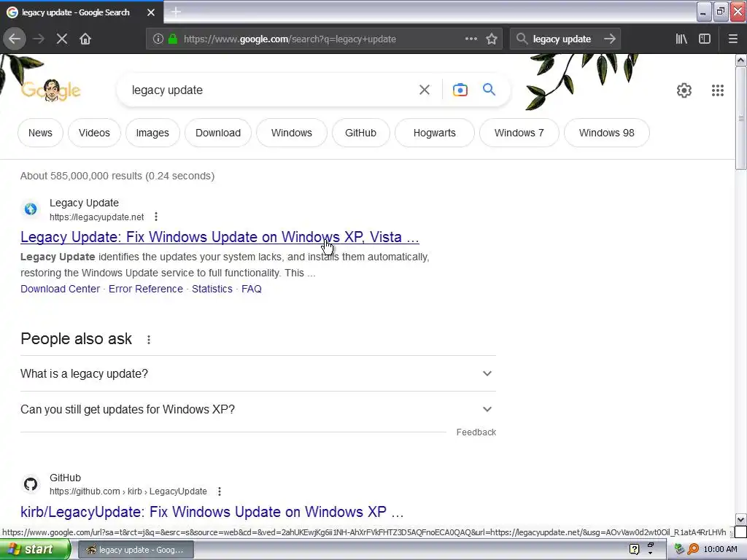
Task: Open the browser home page
Action: pos(85,39)
